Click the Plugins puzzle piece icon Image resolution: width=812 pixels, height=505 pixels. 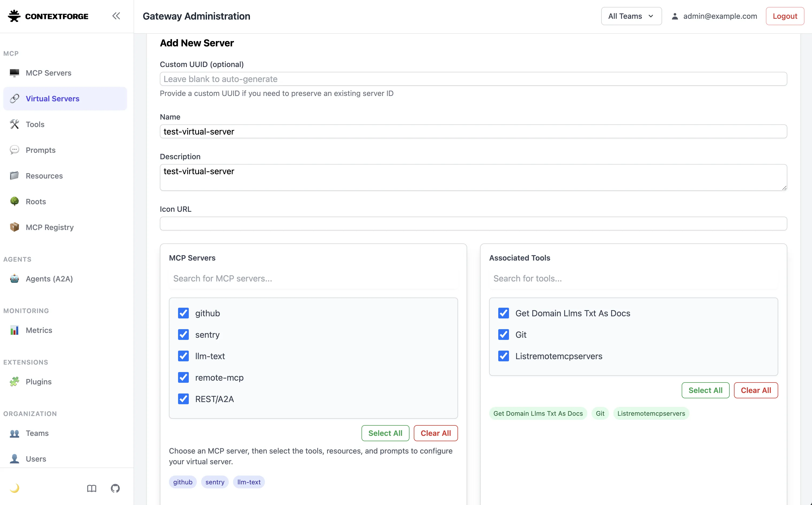(x=14, y=381)
